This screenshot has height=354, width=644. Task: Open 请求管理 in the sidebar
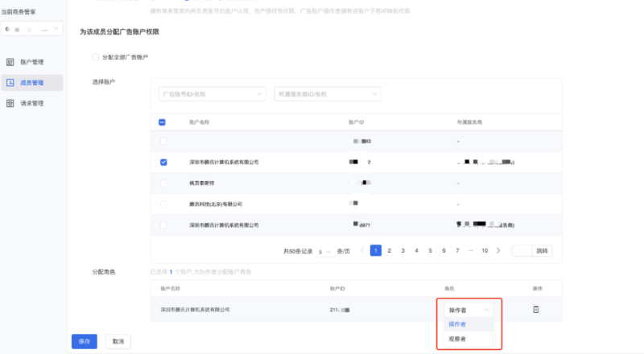31,103
